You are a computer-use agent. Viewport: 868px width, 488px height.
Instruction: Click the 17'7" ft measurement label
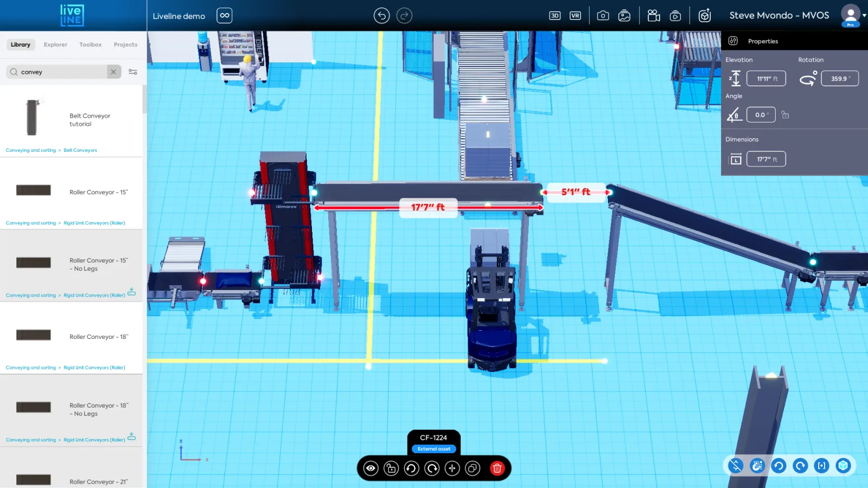[x=428, y=207]
